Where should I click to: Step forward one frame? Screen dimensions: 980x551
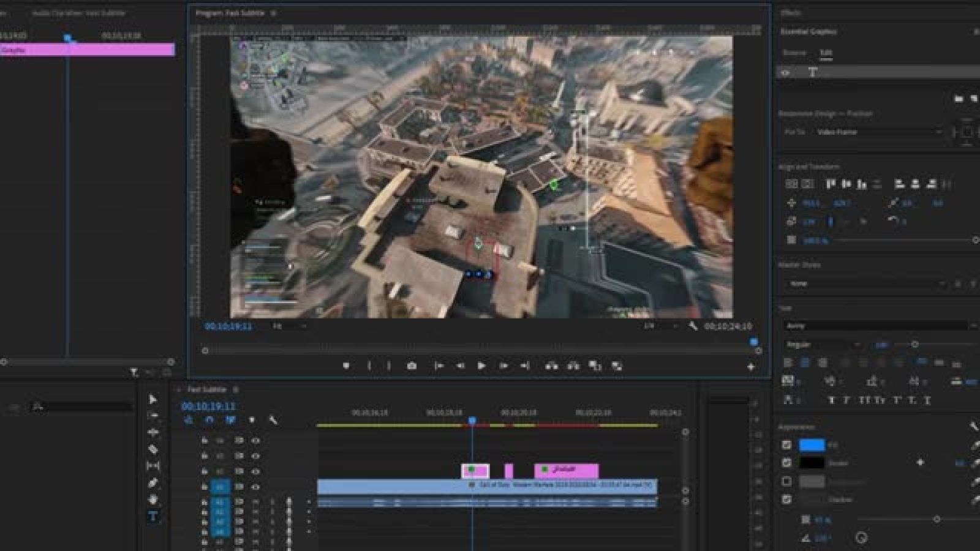point(503,366)
